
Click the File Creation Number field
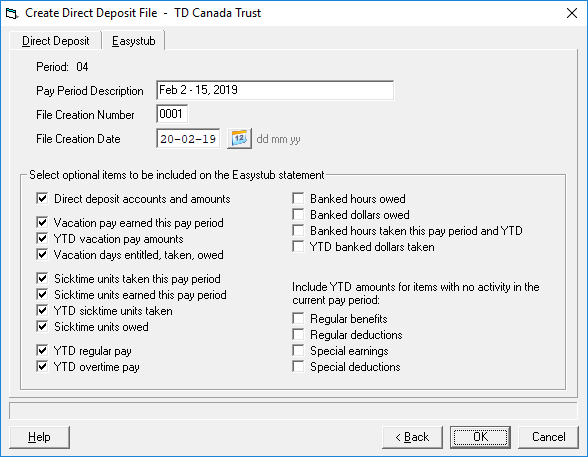172,114
